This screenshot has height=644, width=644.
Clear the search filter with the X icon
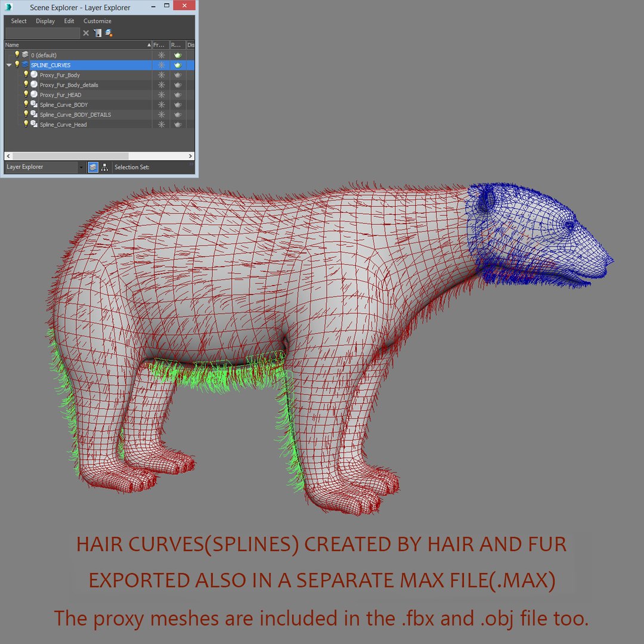tap(86, 33)
